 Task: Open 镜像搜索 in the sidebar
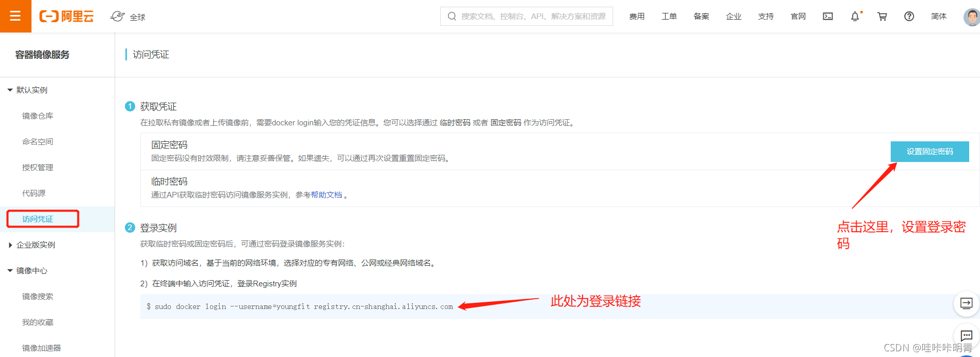(38, 296)
